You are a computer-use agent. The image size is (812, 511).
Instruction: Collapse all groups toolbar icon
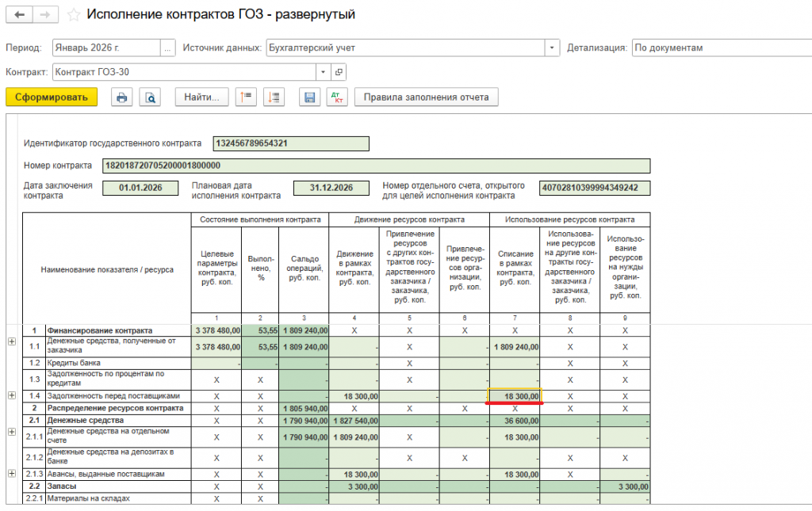click(x=246, y=97)
